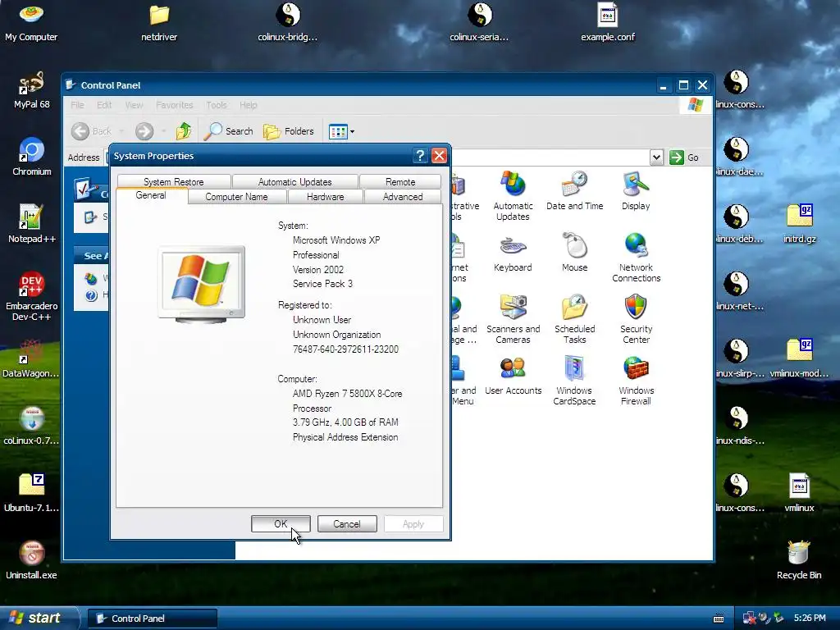This screenshot has width=840, height=630.
Task: Expand the Address bar dropdown arrow
Action: pyautogui.click(x=656, y=157)
